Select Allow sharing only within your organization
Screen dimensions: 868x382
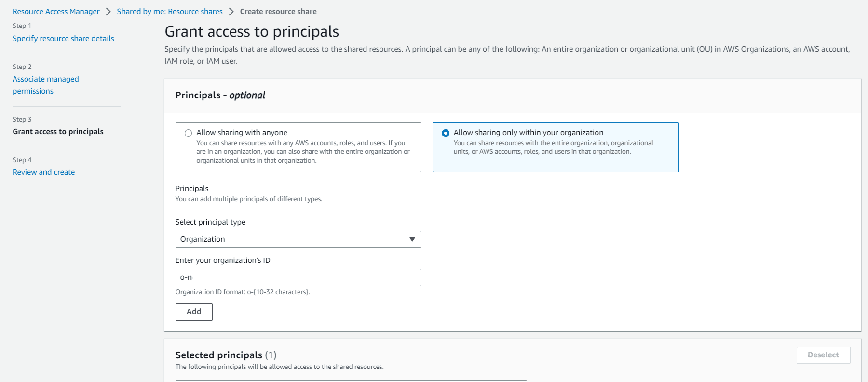click(x=446, y=133)
